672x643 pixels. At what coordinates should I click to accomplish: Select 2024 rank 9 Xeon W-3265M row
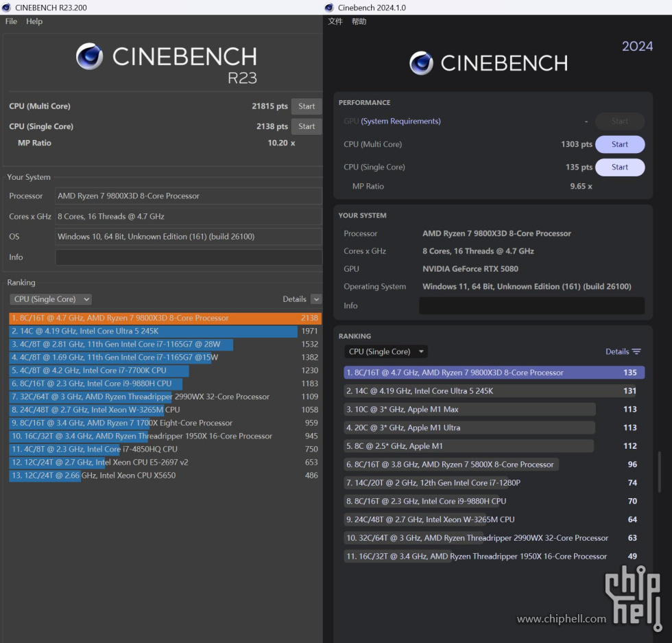coord(494,519)
